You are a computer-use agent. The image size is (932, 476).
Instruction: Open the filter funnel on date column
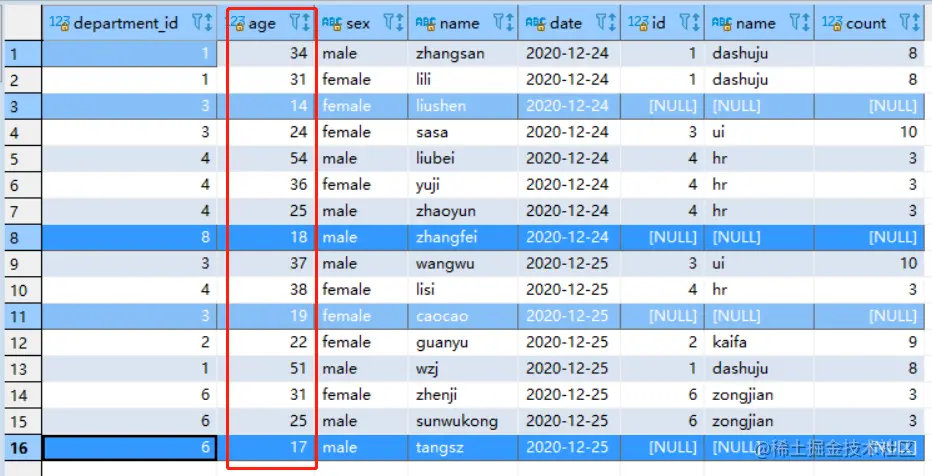point(601,23)
